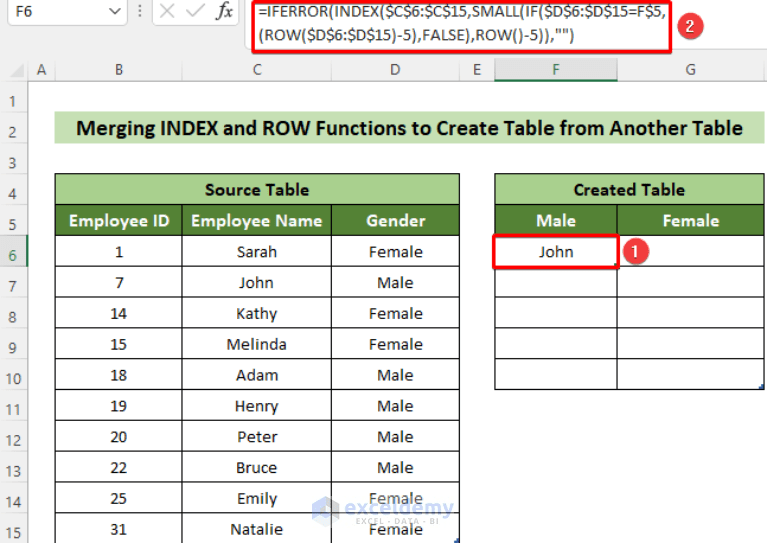Click Employee ID cell with value 22
767x543 pixels.
(119, 468)
